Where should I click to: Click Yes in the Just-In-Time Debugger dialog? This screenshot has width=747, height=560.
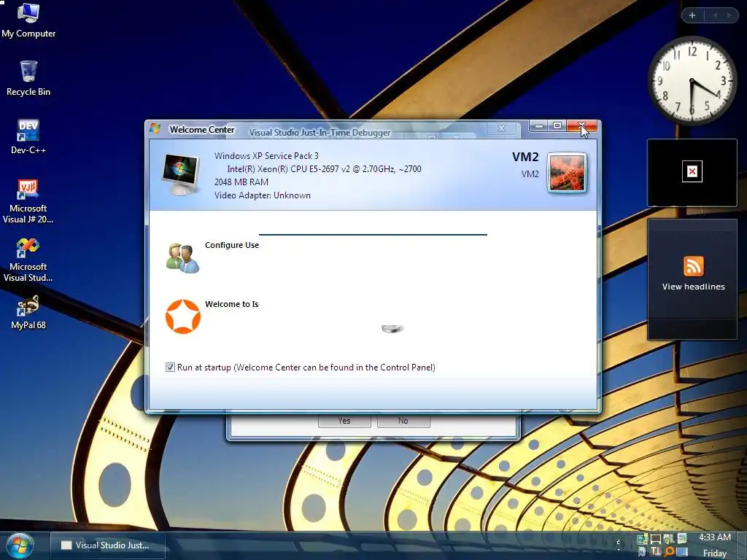pyautogui.click(x=344, y=421)
